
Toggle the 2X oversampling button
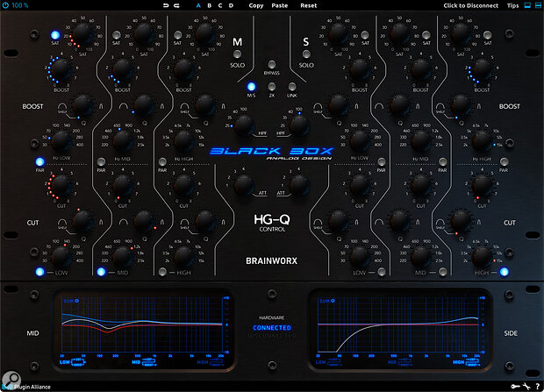click(x=272, y=86)
